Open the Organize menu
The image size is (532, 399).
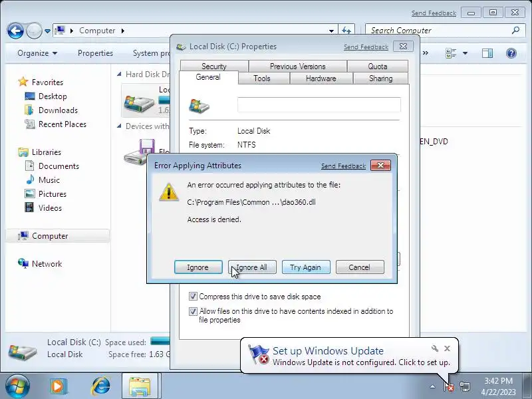(37, 53)
